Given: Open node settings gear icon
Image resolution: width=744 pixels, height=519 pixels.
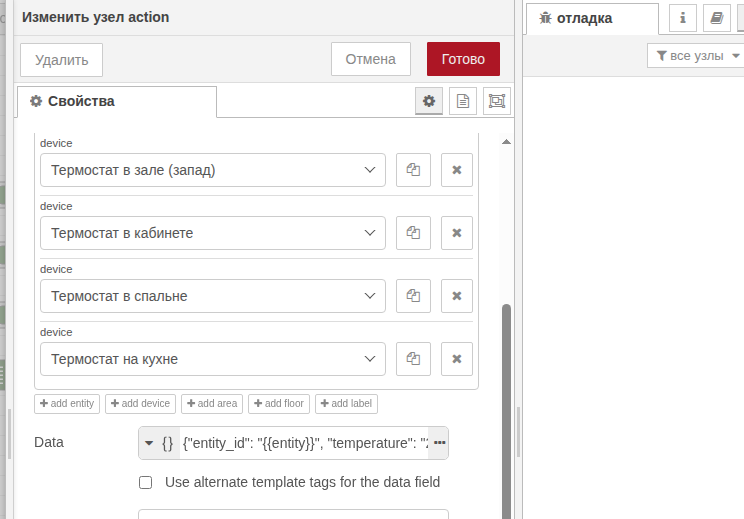Looking at the screenshot, I should (x=429, y=101).
